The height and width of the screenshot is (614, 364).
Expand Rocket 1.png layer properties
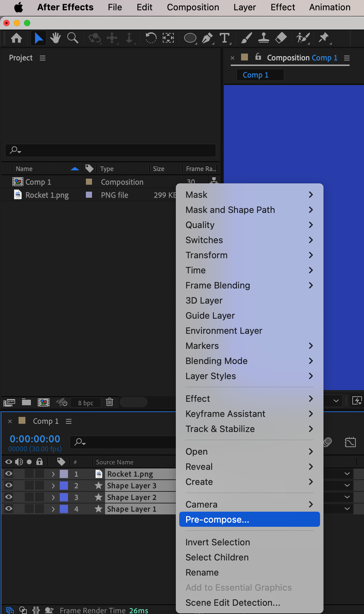[x=53, y=474]
